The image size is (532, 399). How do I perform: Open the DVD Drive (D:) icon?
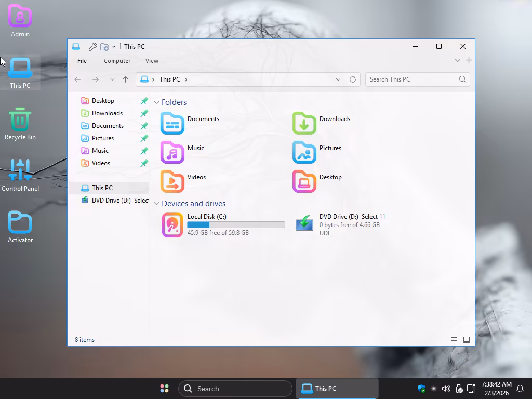click(x=304, y=224)
